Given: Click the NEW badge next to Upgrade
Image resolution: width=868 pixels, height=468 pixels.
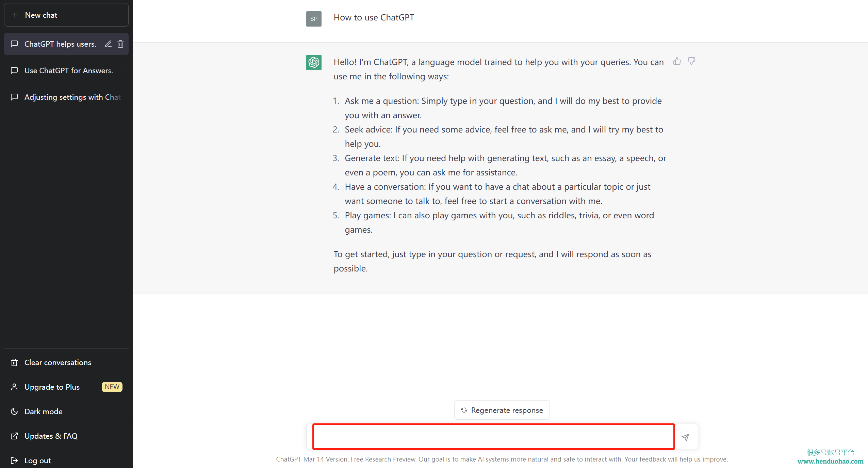Looking at the screenshot, I should pyautogui.click(x=112, y=387).
